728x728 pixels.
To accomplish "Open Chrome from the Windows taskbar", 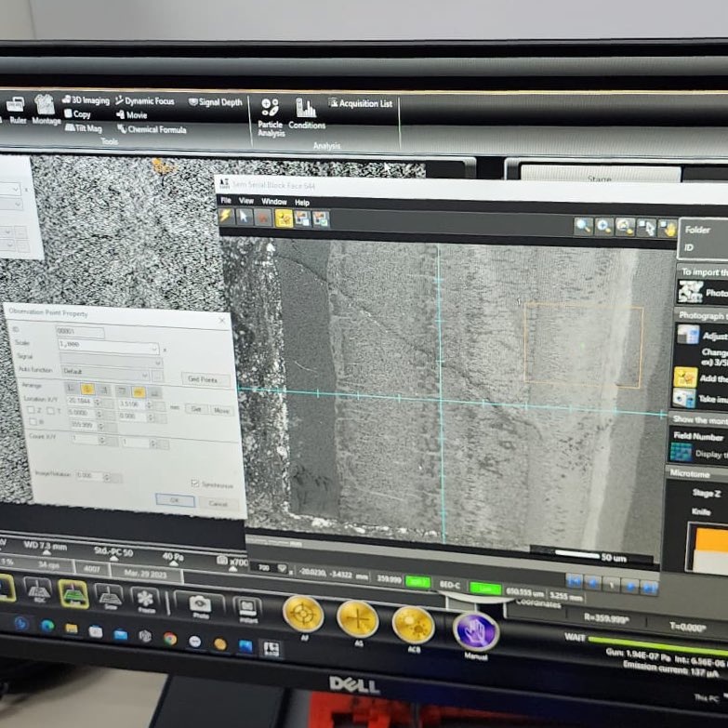I will pyautogui.click(x=170, y=639).
